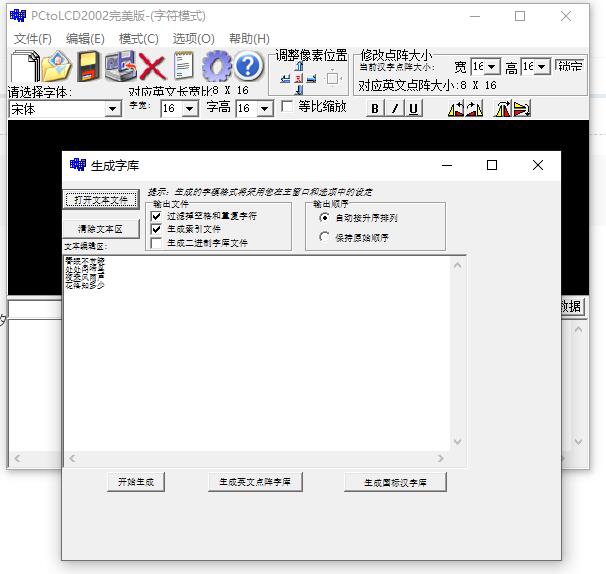606x574 pixels.
Task: Click the shift pixels up arrow
Action: pyautogui.click(x=299, y=66)
